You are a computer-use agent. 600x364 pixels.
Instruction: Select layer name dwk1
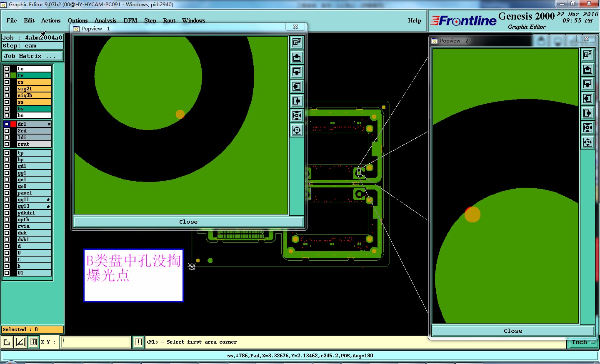34,239
